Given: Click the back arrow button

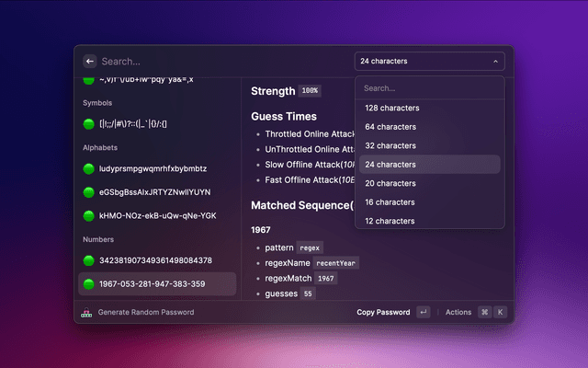Looking at the screenshot, I should coord(90,62).
